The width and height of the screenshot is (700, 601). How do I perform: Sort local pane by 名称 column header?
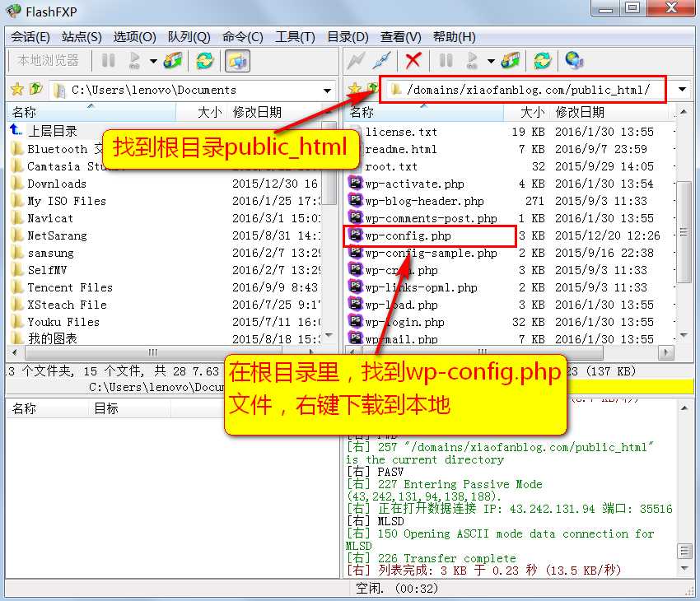[x=91, y=112]
